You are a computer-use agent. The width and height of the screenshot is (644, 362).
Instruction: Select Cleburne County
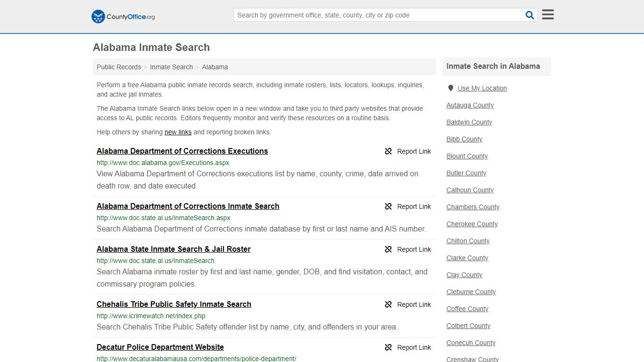pyautogui.click(x=471, y=292)
